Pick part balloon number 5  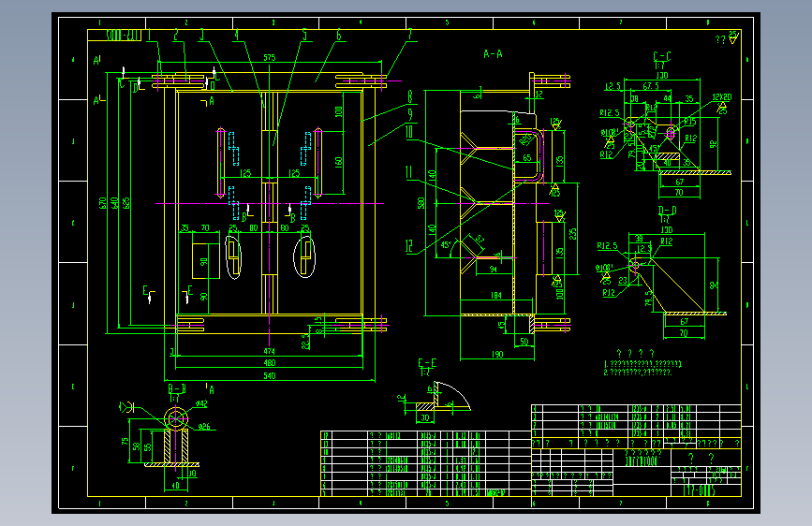click(304, 36)
